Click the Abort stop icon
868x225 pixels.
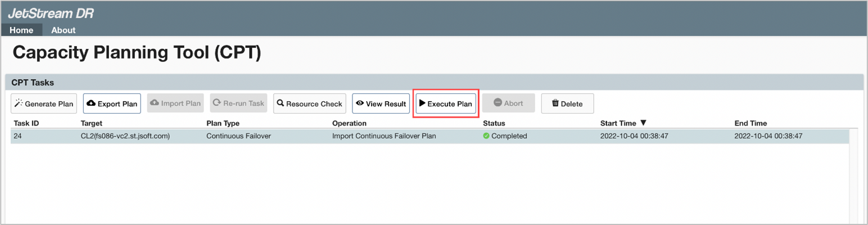click(498, 103)
